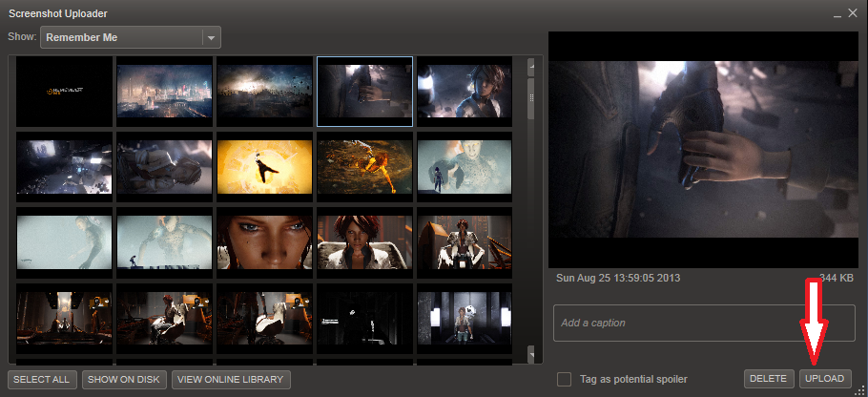868x397 pixels.
Task: Select the close-up blue eyes face thumbnail
Action: 264,242
